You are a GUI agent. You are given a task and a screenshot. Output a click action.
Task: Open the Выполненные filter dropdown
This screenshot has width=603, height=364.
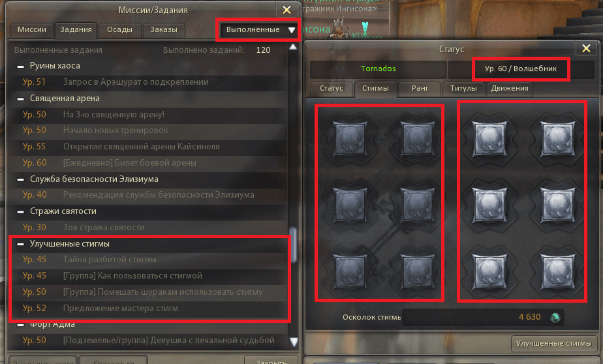pos(258,29)
